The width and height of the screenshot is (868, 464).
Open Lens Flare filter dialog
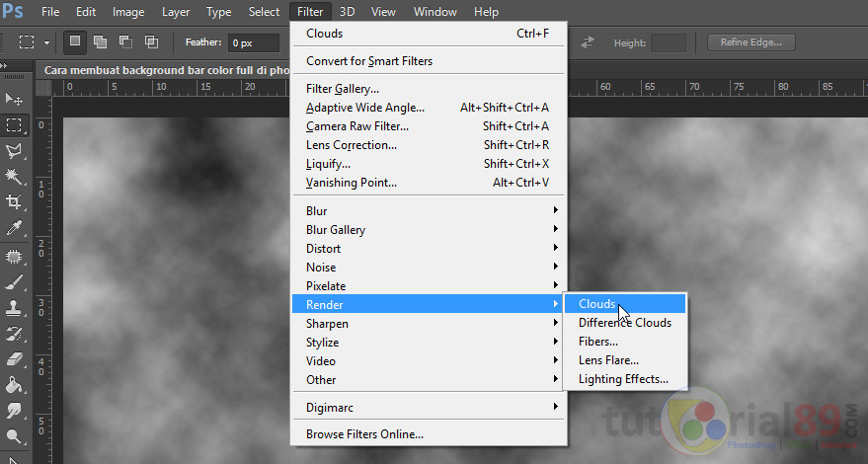pyautogui.click(x=625, y=360)
